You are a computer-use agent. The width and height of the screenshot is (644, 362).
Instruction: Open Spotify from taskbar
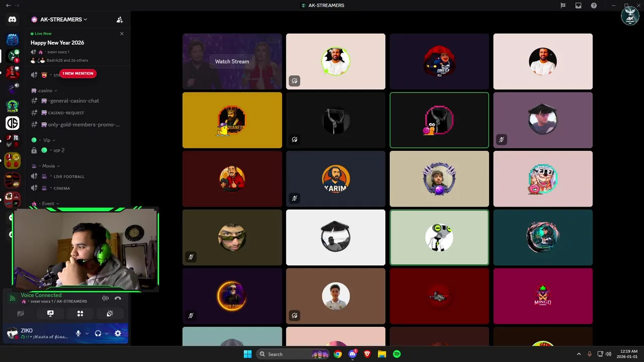tap(397, 354)
